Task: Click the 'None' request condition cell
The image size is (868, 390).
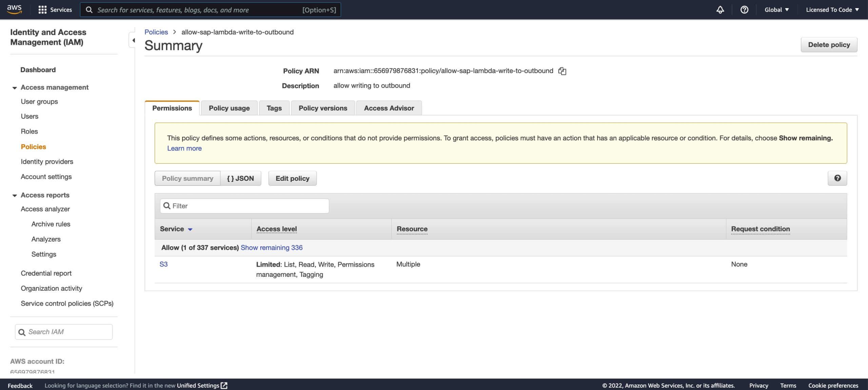Action: [739, 264]
